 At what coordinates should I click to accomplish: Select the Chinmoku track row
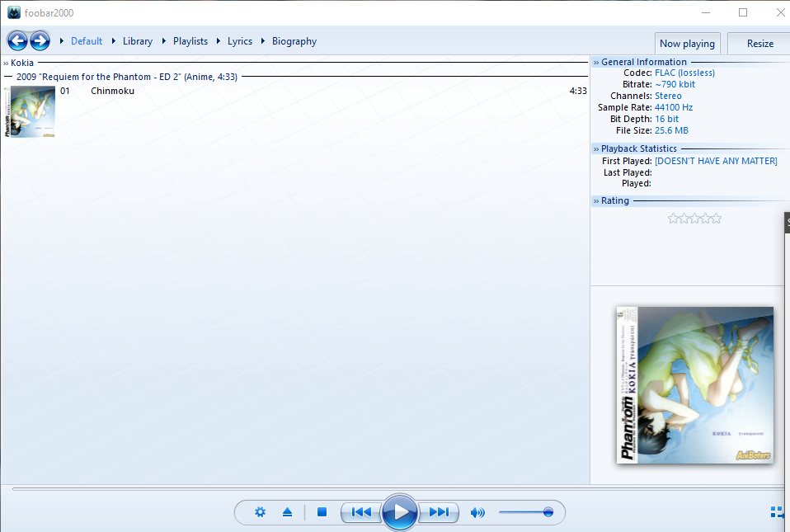coord(322,92)
